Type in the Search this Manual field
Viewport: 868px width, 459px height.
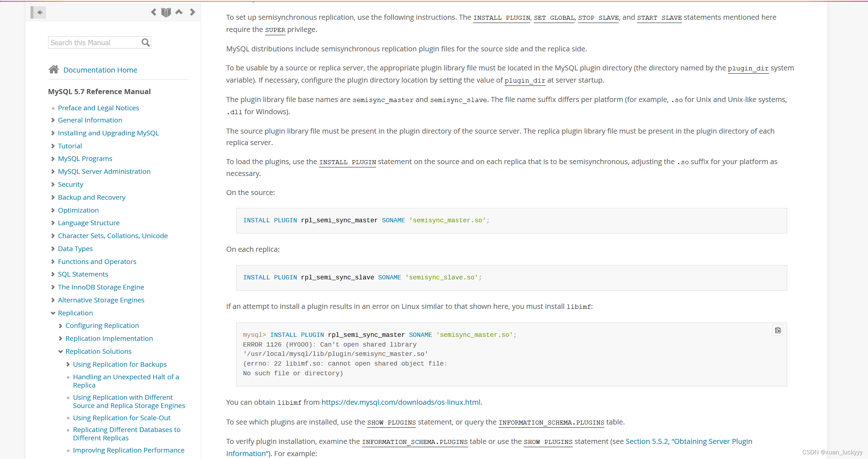(95, 43)
